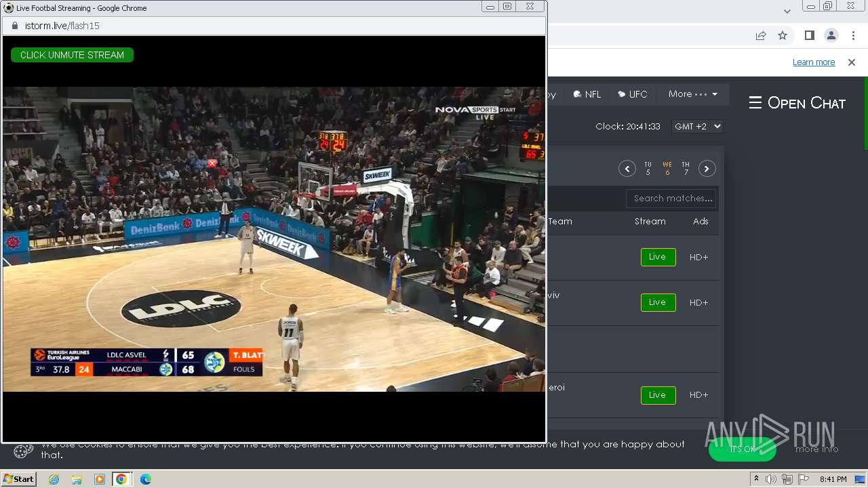
Task: Click more info cookie link
Action: (x=816, y=449)
